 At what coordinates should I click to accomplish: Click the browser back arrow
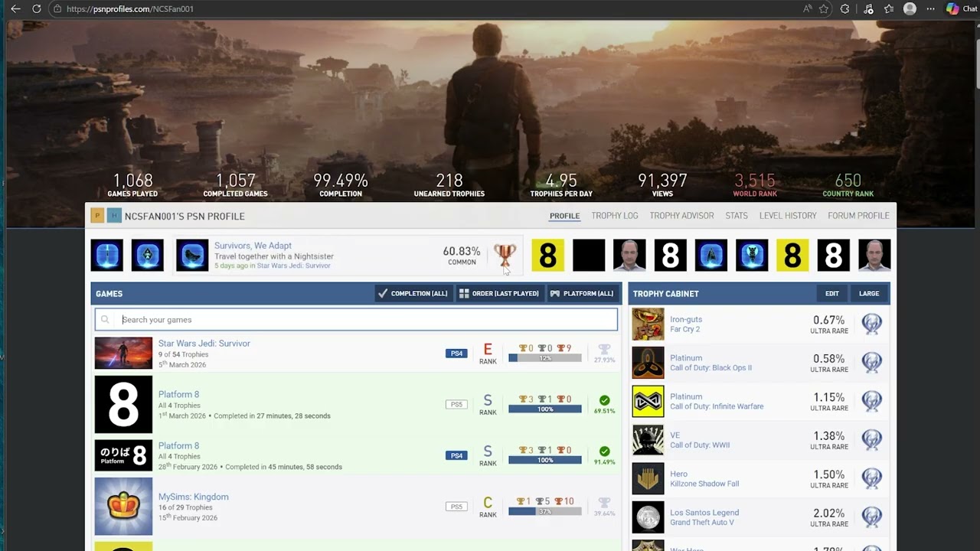(x=15, y=8)
